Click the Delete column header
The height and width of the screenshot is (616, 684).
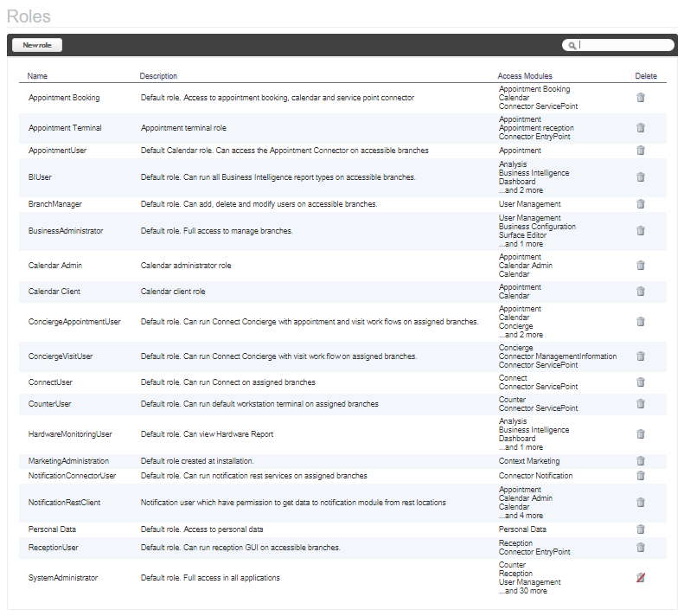click(646, 76)
